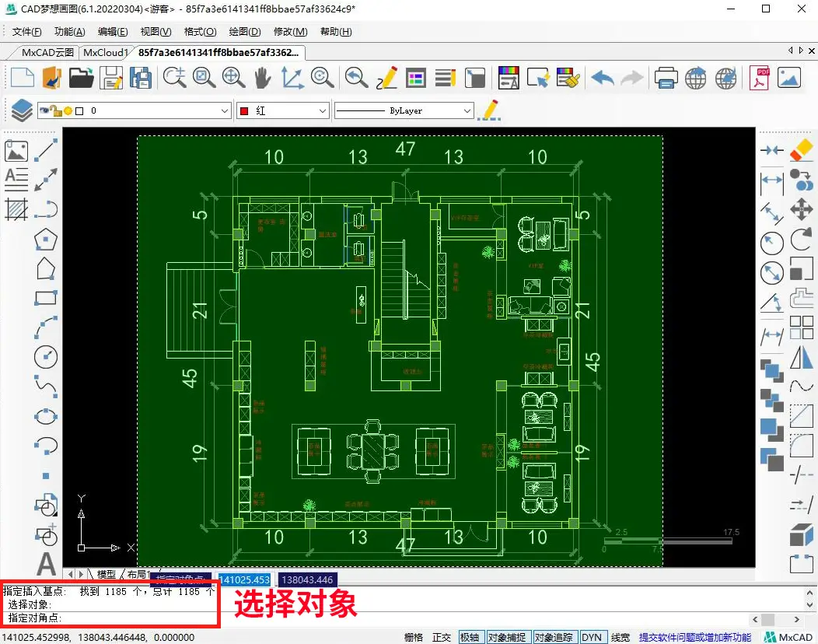The width and height of the screenshot is (818, 644).
Task: Click the open folder icon in toolbar
Action: coord(82,78)
